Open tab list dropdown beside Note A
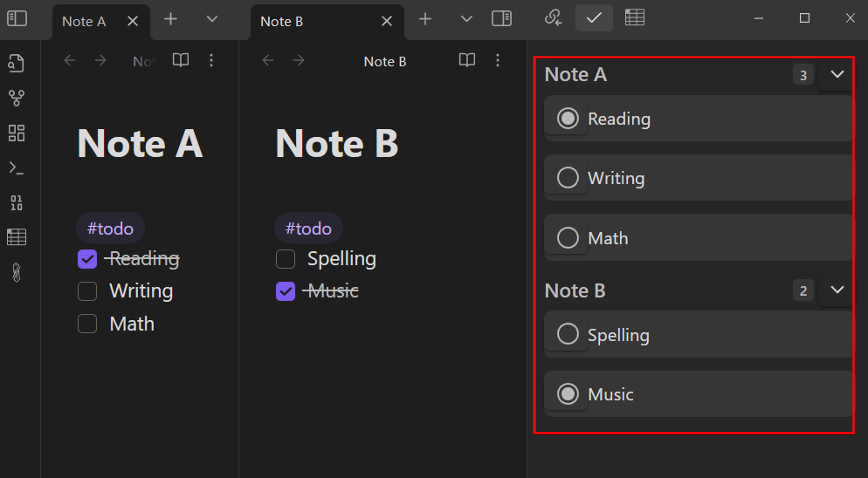 212,19
